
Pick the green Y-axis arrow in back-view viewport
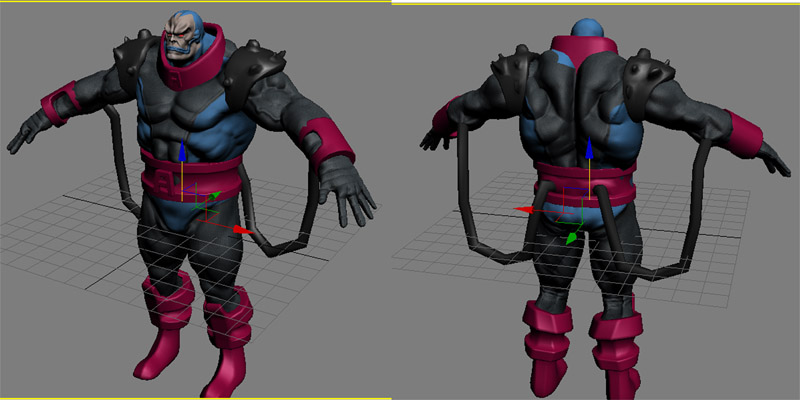[x=571, y=238]
